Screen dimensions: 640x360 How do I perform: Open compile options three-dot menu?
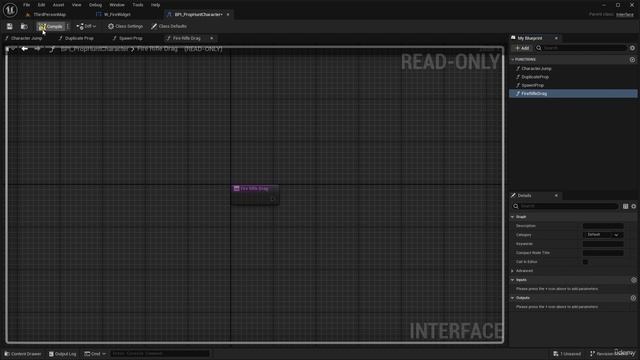pos(68,27)
